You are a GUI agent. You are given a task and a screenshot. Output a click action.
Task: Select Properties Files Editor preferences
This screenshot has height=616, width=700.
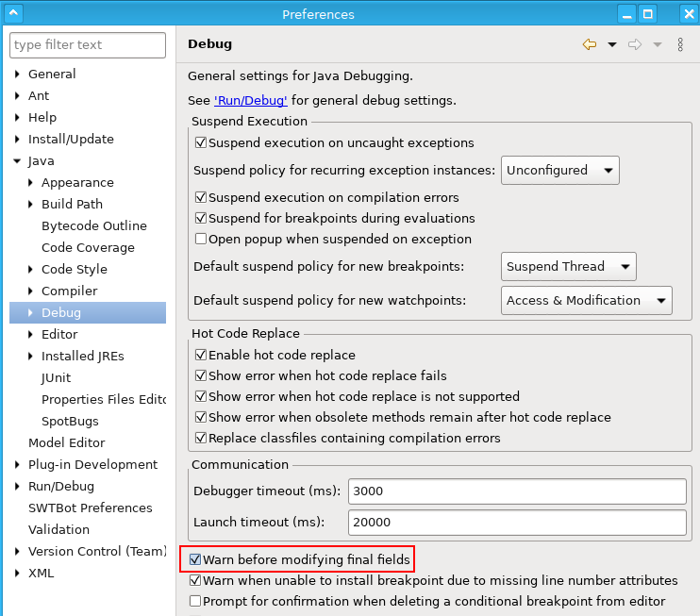tap(104, 400)
